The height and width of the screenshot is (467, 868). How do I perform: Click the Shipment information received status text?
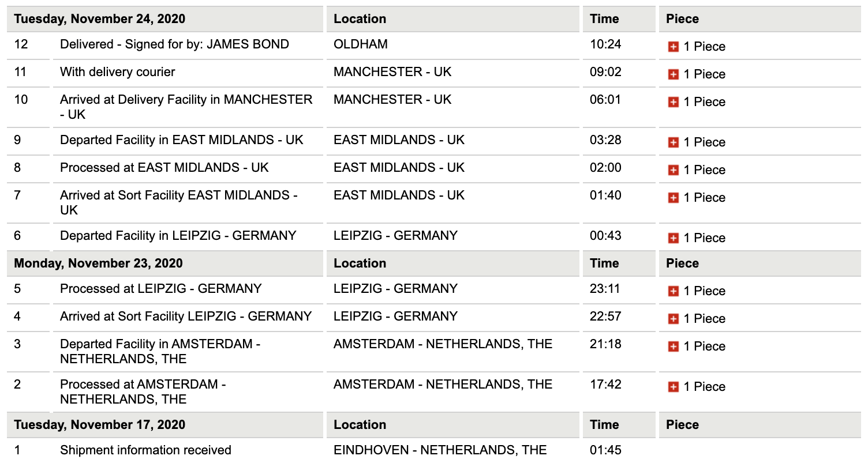pos(145,450)
